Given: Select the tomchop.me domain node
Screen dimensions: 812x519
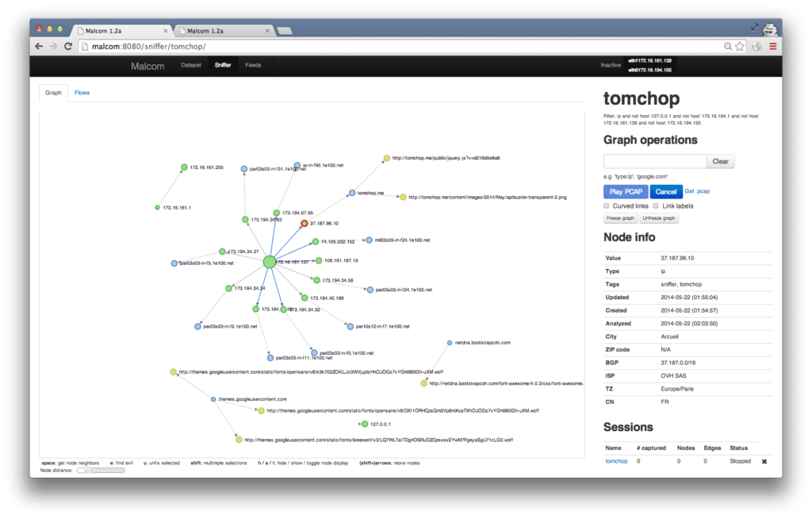Looking at the screenshot, I should tap(352, 192).
